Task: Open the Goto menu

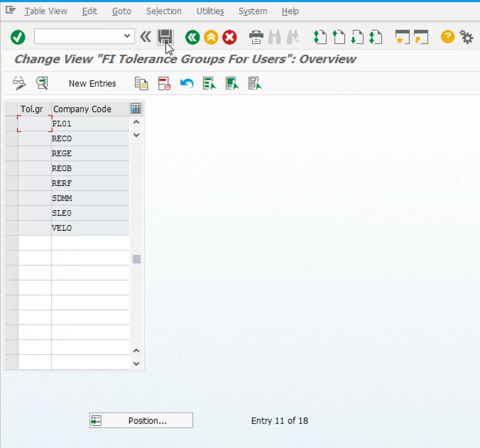Action: tap(122, 11)
